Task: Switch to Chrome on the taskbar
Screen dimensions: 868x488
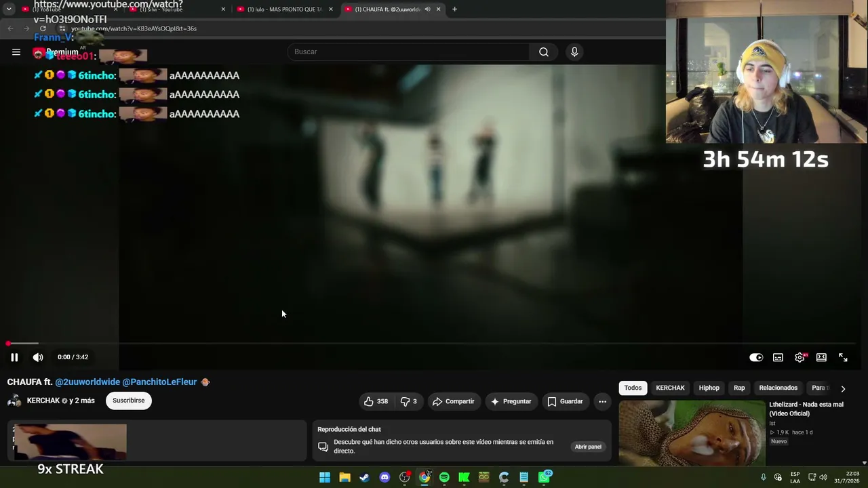Action: 425,477
